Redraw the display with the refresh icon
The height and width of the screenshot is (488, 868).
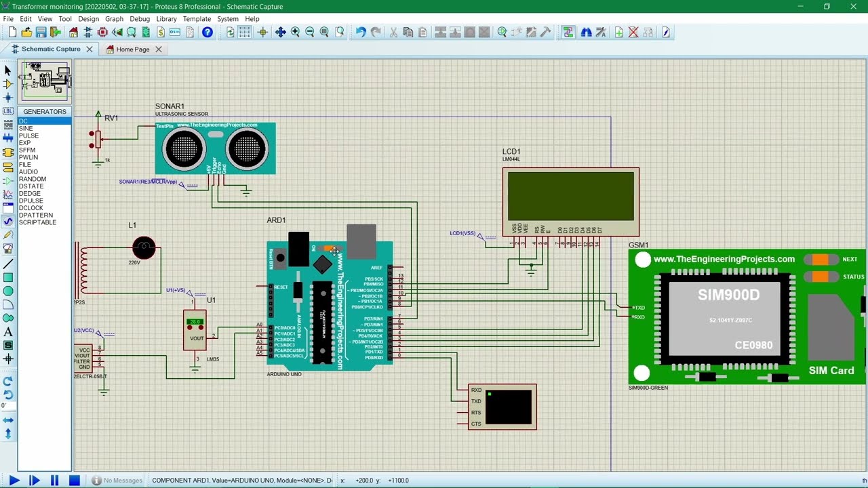231,32
